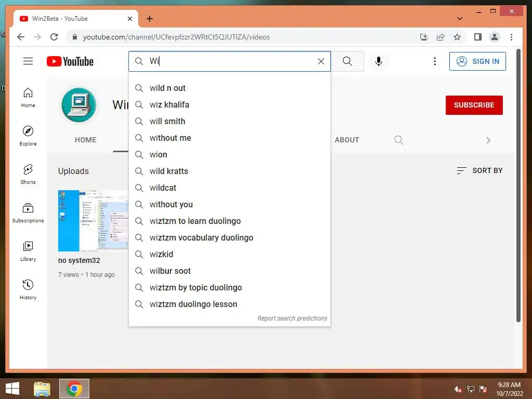The height and width of the screenshot is (399, 532).
Task: Reload the page
Action: coord(54,37)
